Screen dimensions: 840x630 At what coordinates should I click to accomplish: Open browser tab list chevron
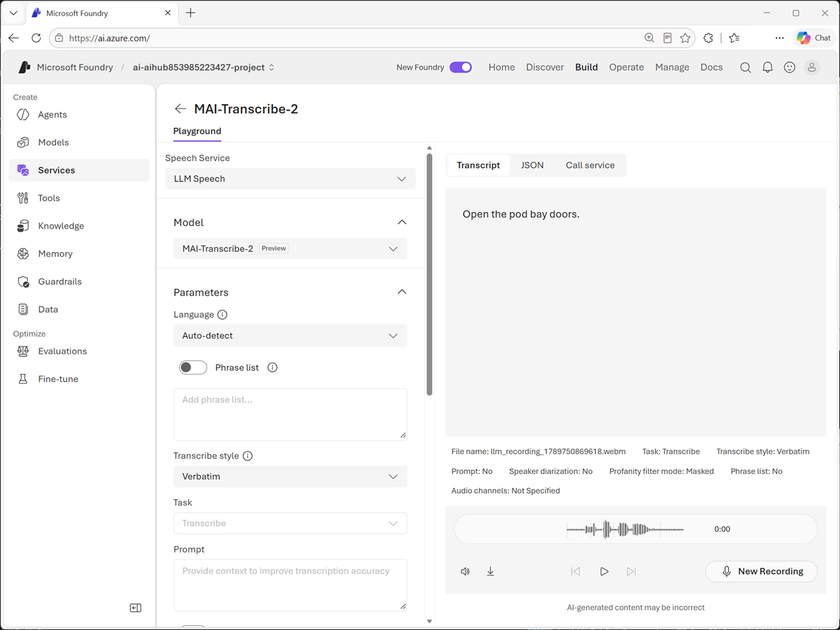pyautogui.click(x=13, y=13)
